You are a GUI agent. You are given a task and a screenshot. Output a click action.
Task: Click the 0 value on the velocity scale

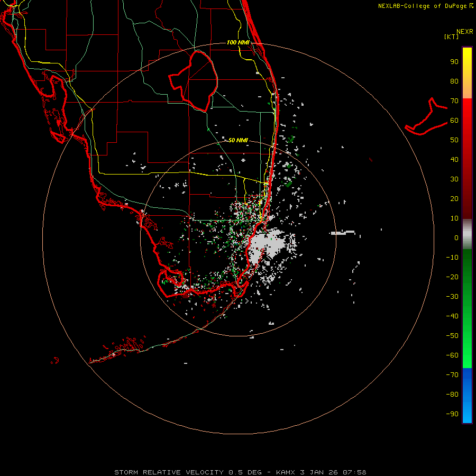pos(456,238)
